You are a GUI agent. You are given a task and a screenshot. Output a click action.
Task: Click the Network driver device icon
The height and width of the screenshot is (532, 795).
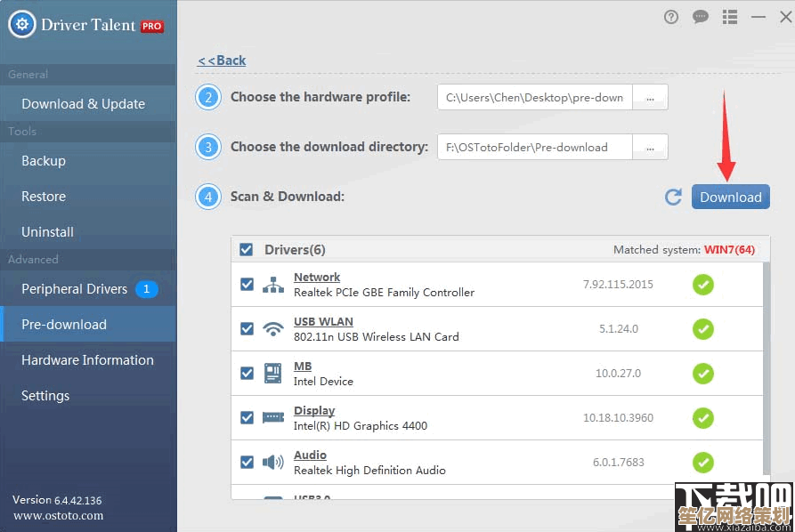tap(272, 285)
